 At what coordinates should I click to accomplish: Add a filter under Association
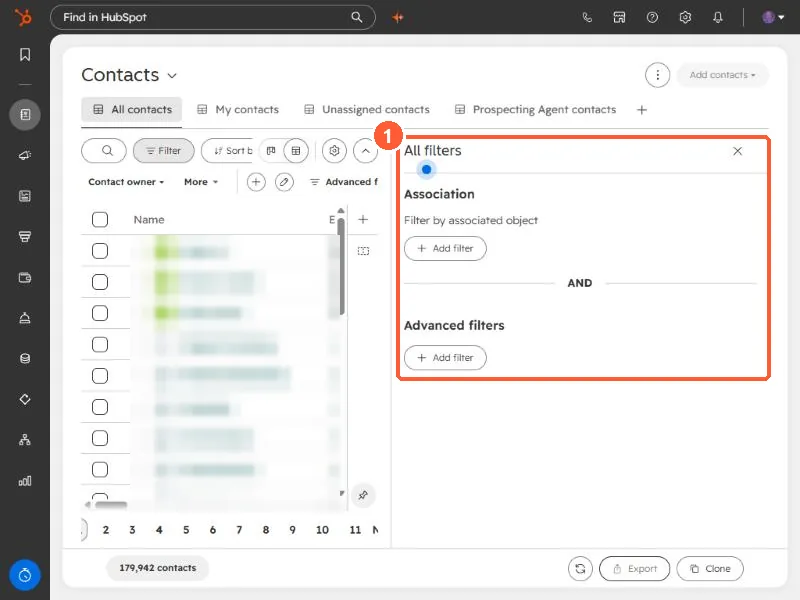[445, 248]
